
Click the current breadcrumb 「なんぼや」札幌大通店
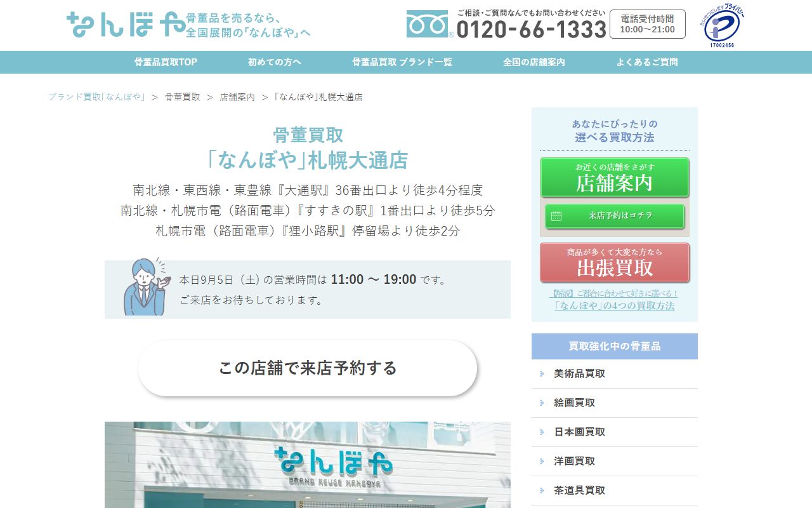pos(318,97)
